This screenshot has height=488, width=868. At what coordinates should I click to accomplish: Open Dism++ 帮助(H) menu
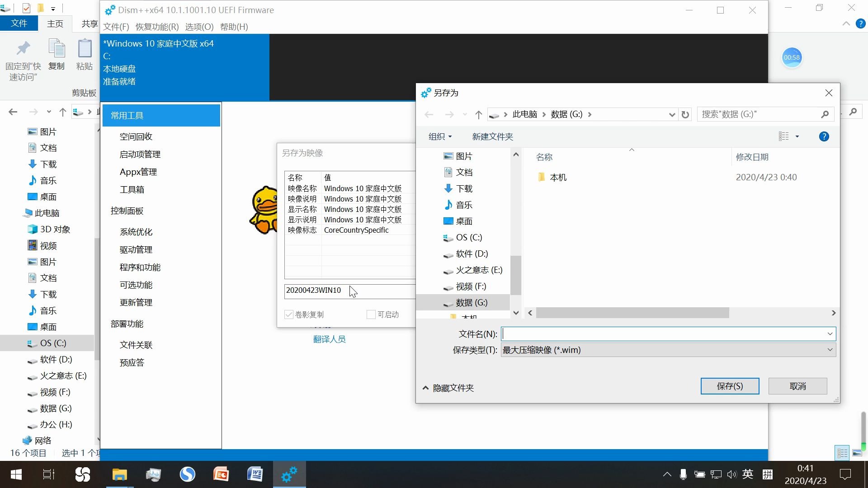tap(234, 27)
